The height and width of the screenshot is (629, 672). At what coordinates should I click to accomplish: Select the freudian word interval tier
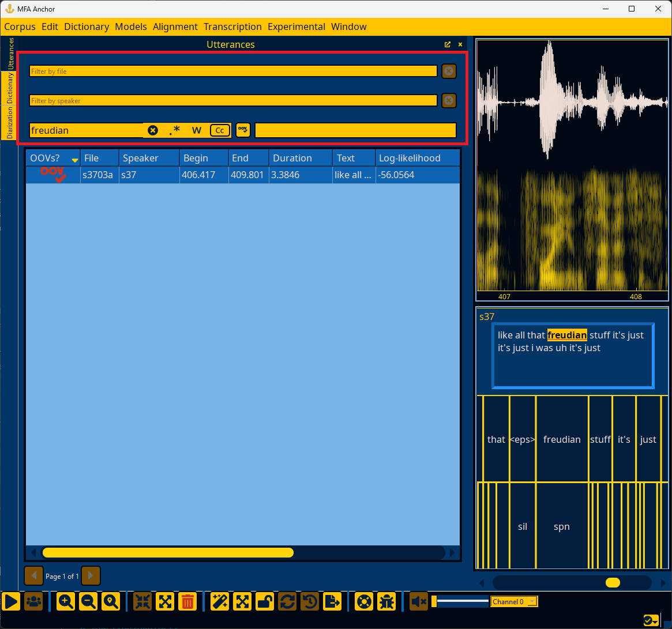coord(562,439)
